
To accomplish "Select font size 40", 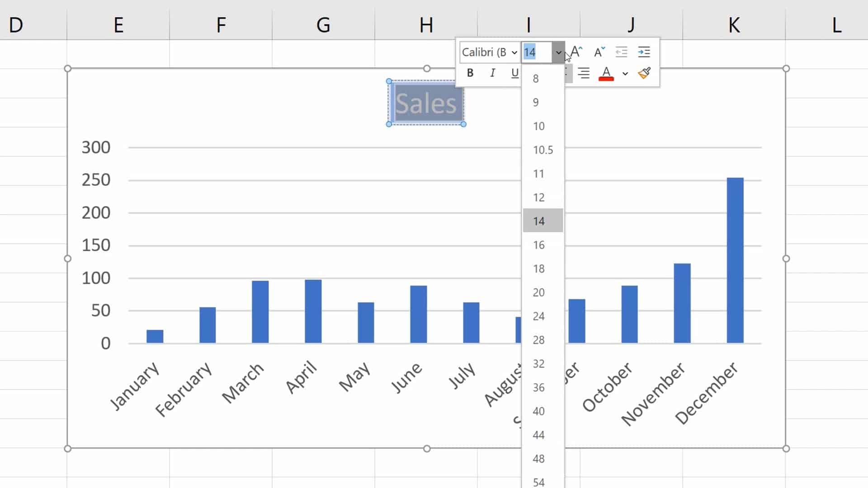I will (x=543, y=411).
